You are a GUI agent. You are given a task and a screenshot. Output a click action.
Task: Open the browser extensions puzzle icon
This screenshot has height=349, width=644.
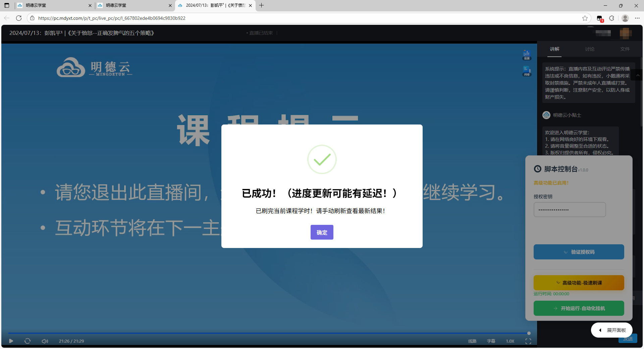[x=611, y=18]
